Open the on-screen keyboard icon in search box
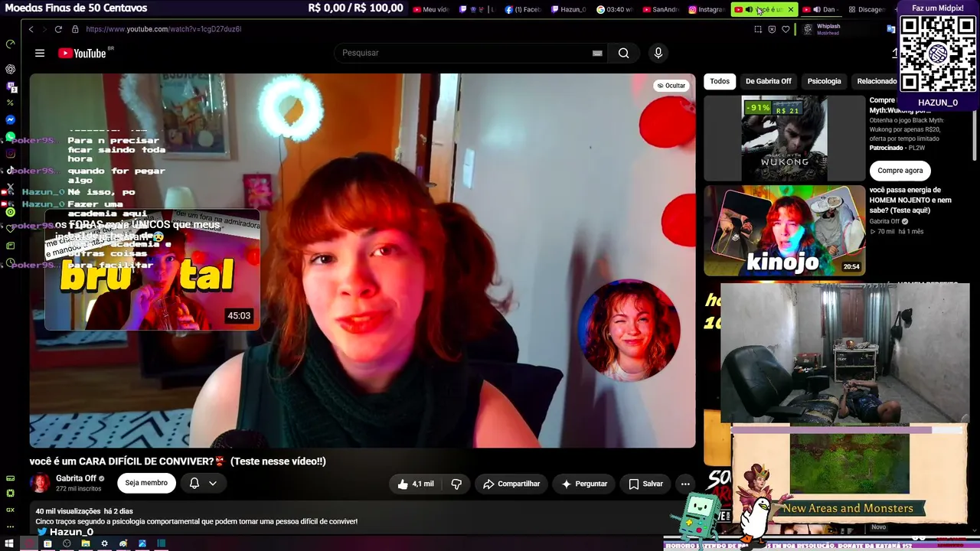The image size is (980, 551). coord(597,53)
